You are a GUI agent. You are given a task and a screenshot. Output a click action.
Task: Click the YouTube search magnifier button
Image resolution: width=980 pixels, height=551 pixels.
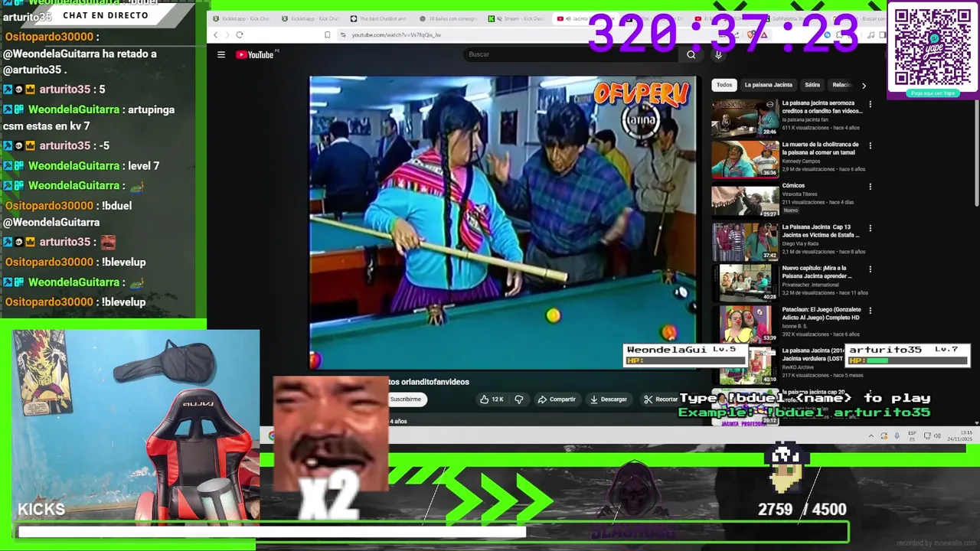(x=691, y=54)
